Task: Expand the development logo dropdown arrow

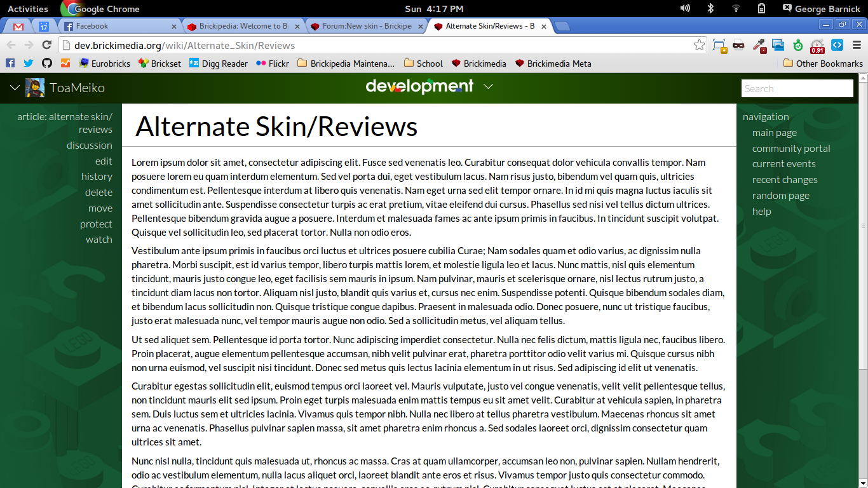Action: 488,86
